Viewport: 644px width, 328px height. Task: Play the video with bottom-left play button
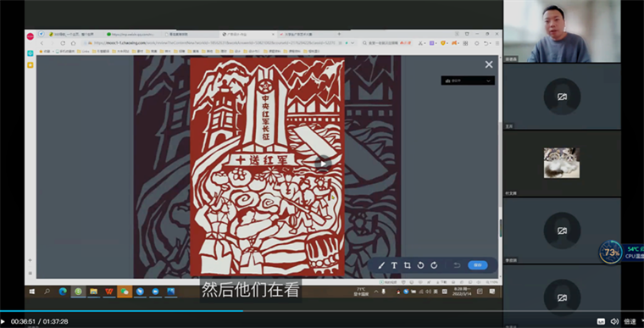3,321
